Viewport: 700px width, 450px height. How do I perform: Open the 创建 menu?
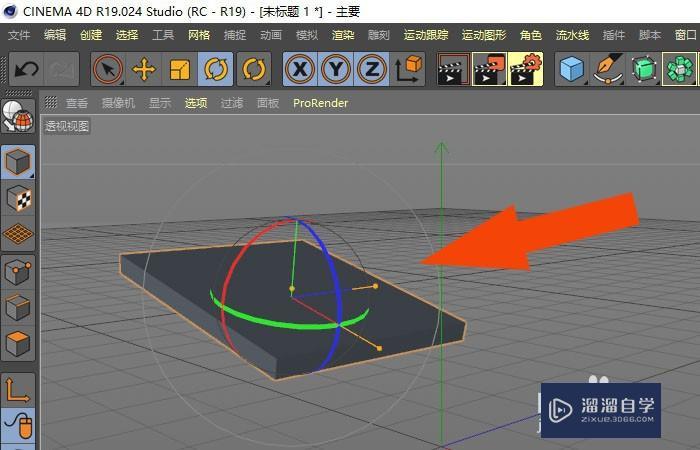click(91, 35)
